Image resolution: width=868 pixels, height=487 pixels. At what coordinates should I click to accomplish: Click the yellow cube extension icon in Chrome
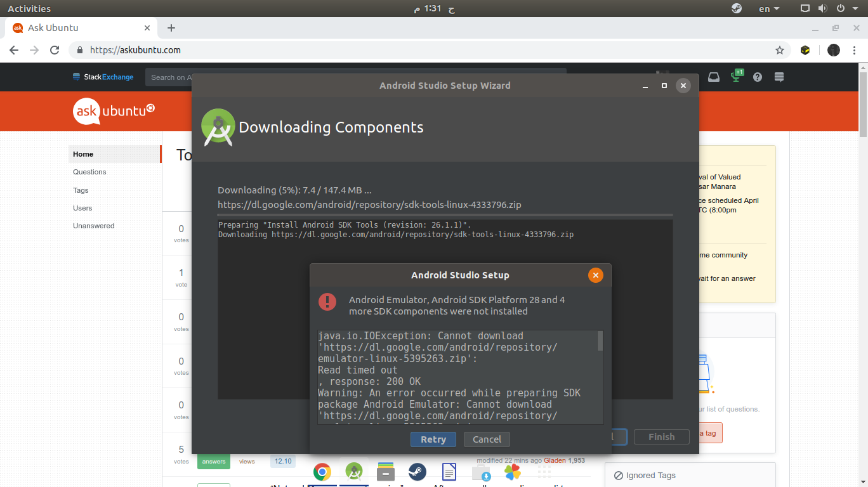(805, 50)
